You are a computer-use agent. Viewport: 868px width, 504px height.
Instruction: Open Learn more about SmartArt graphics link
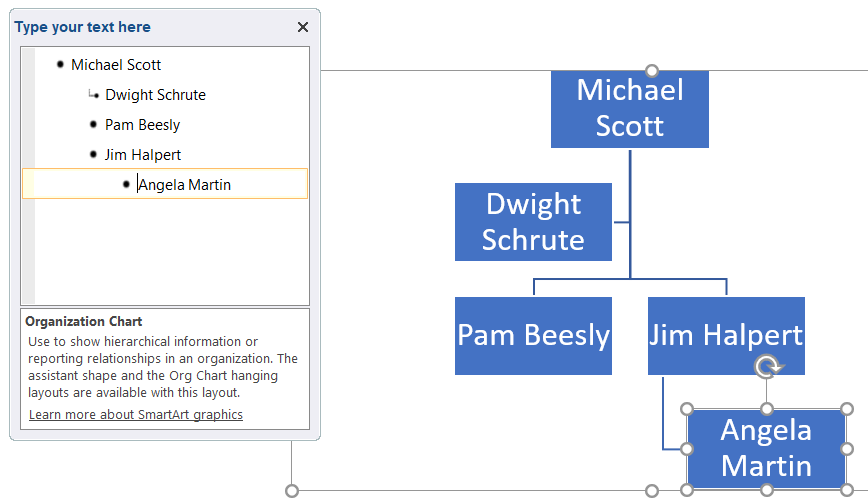pyautogui.click(x=136, y=414)
